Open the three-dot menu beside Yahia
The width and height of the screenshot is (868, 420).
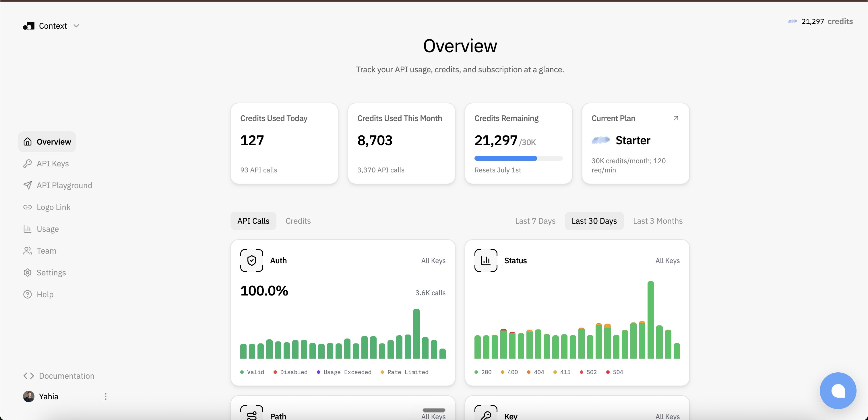[105, 396]
